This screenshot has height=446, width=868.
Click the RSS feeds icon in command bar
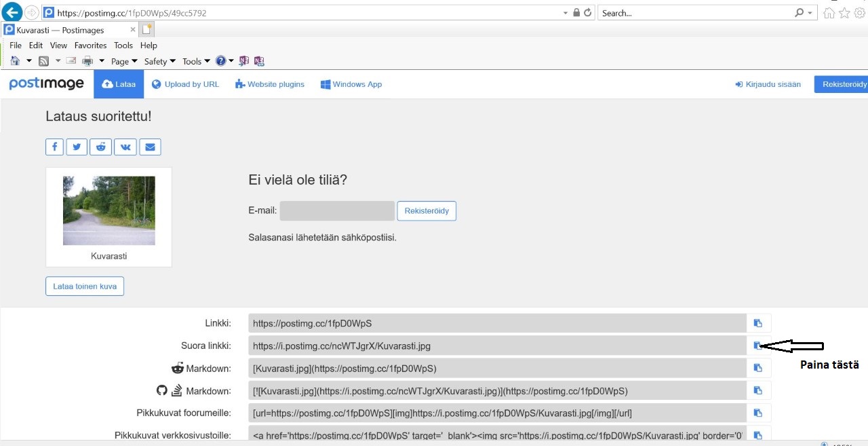[x=43, y=61]
